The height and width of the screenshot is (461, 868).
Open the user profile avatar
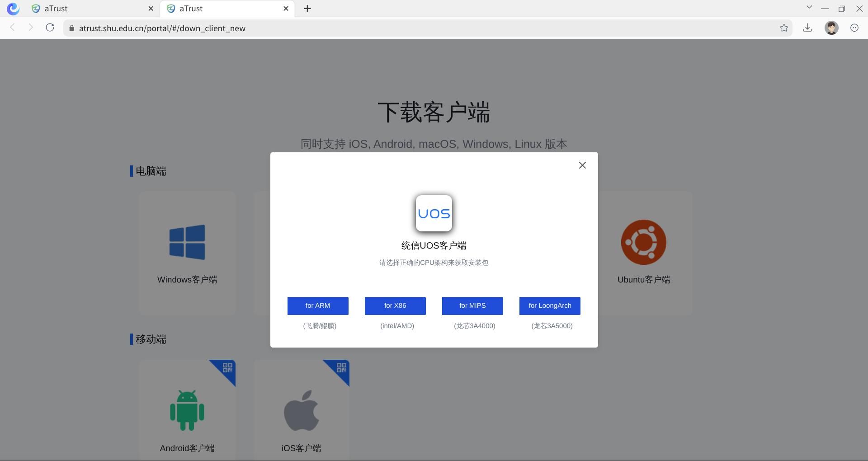tap(831, 28)
